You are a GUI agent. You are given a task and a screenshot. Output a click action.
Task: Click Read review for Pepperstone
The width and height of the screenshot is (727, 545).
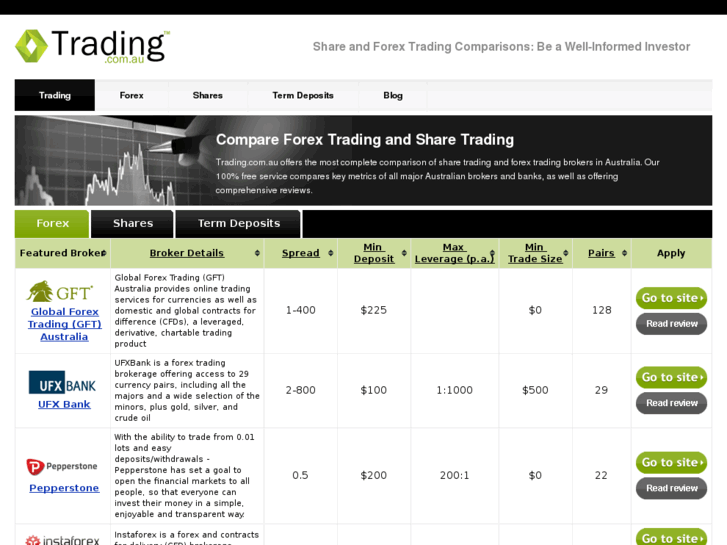point(671,488)
